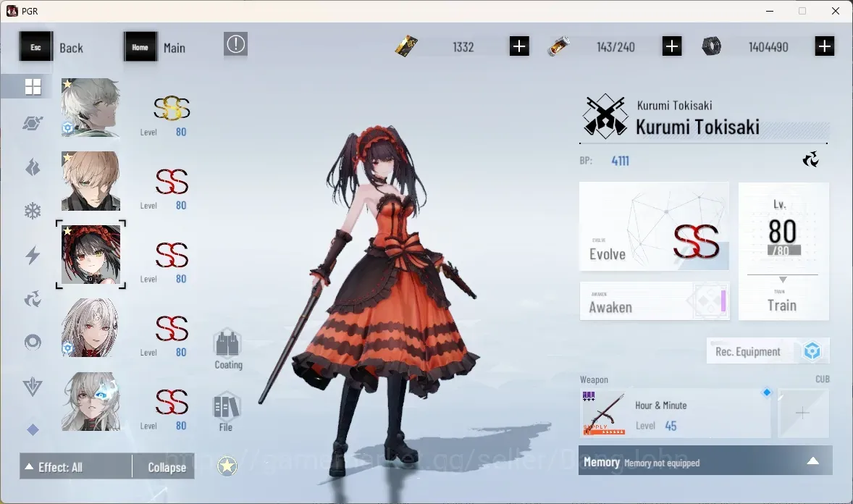Add serum next to 143/240
The height and width of the screenshot is (504, 853).
(x=672, y=46)
